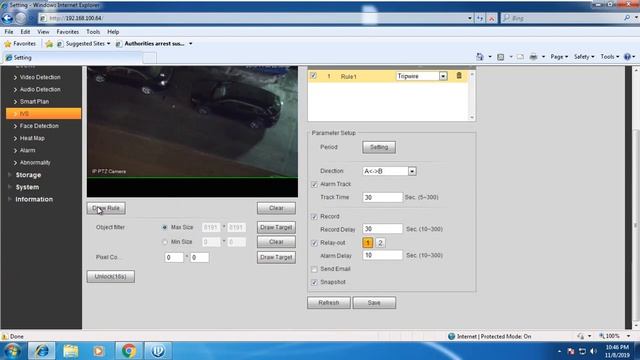The image size is (640, 360).
Task: Click the Record Delay input field
Action: point(382,229)
